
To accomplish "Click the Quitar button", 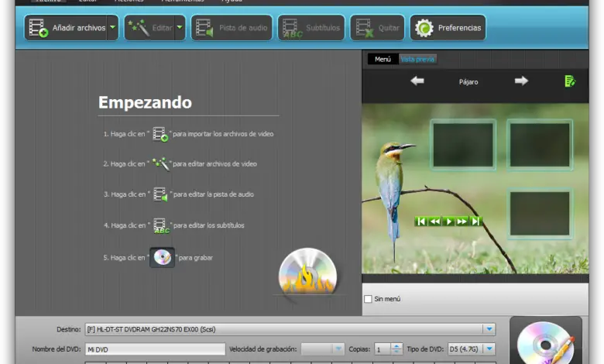I will (x=378, y=28).
